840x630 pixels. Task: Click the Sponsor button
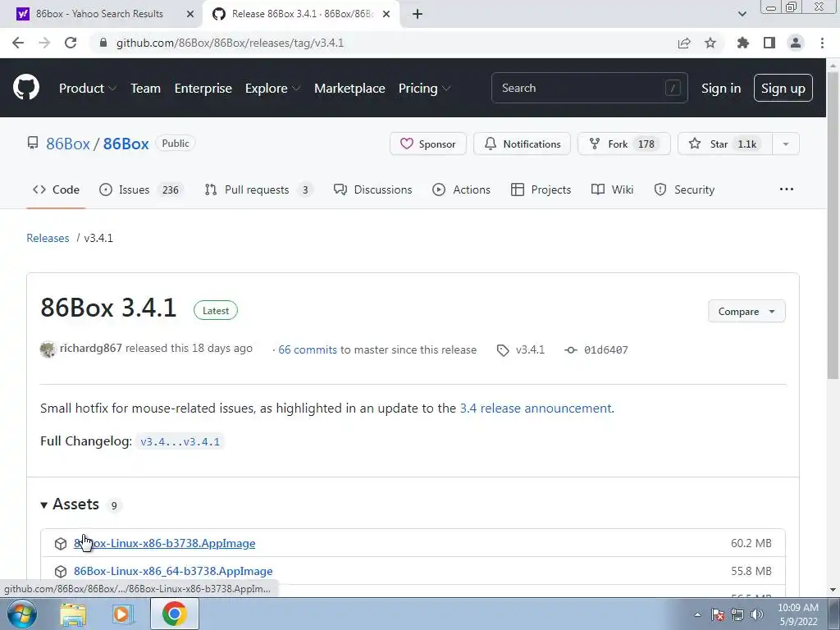pos(428,144)
